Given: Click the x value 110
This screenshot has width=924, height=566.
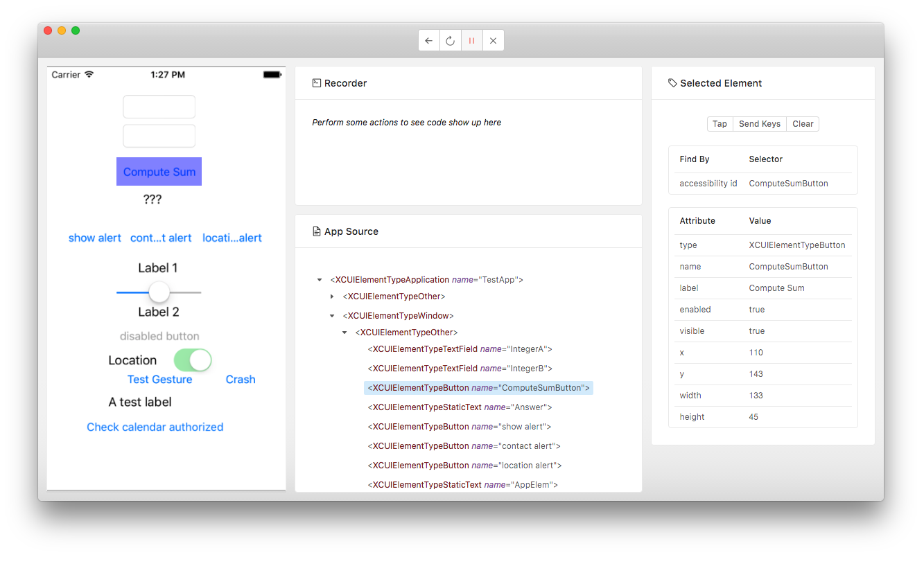Looking at the screenshot, I should (756, 353).
